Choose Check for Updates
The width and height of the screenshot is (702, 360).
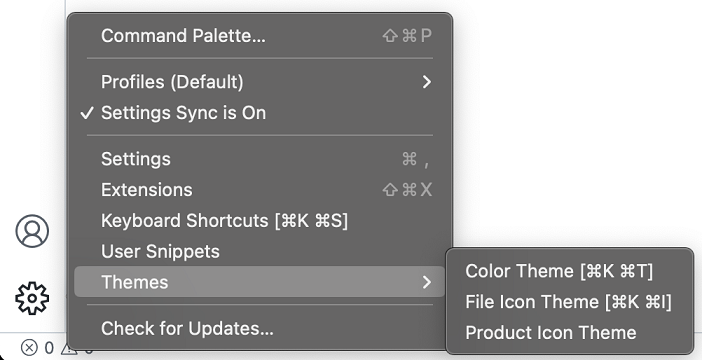pos(260,329)
